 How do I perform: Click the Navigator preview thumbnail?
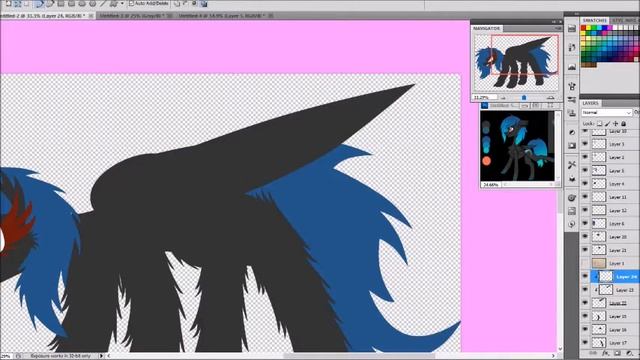[516, 62]
